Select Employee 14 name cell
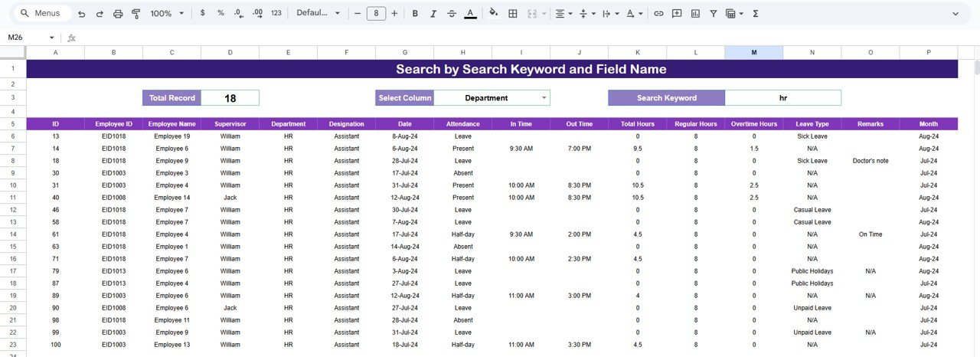Screen dimensions: 980x357 pos(171,198)
